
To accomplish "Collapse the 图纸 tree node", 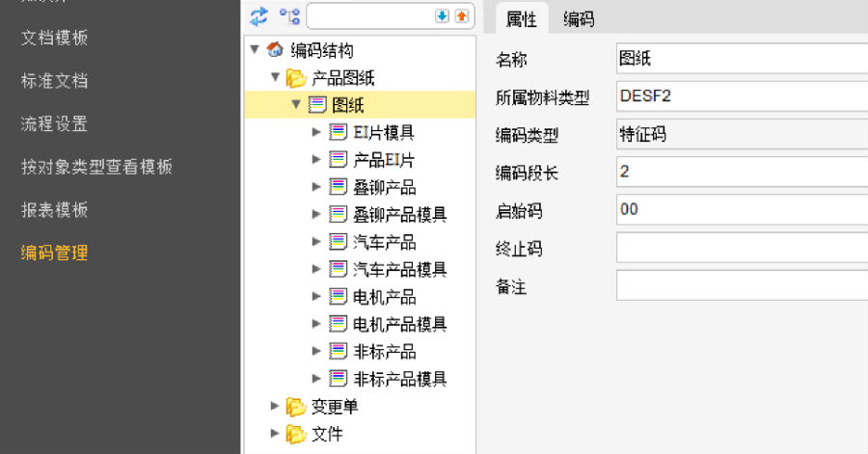I will (296, 104).
